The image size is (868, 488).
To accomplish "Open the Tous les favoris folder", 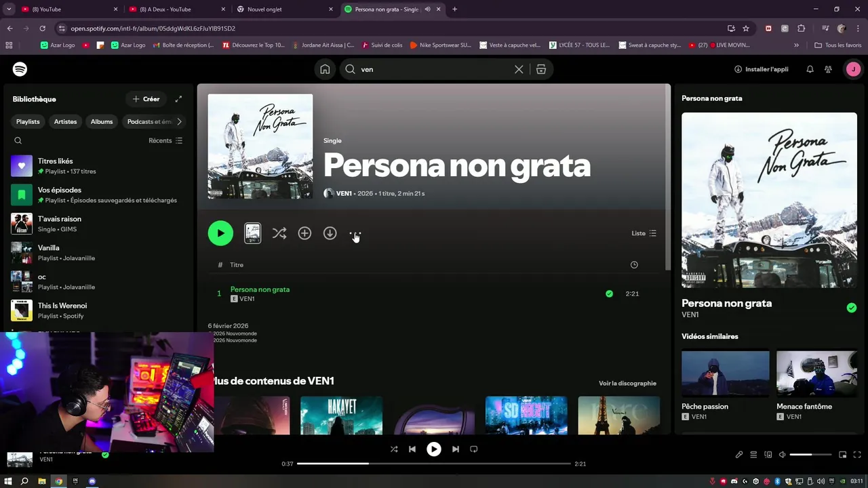I will (x=839, y=45).
